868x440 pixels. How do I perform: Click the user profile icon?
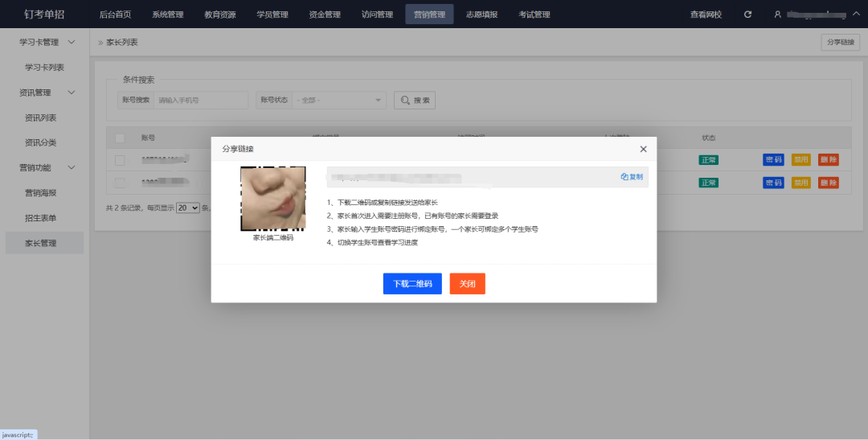pyautogui.click(x=777, y=14)
